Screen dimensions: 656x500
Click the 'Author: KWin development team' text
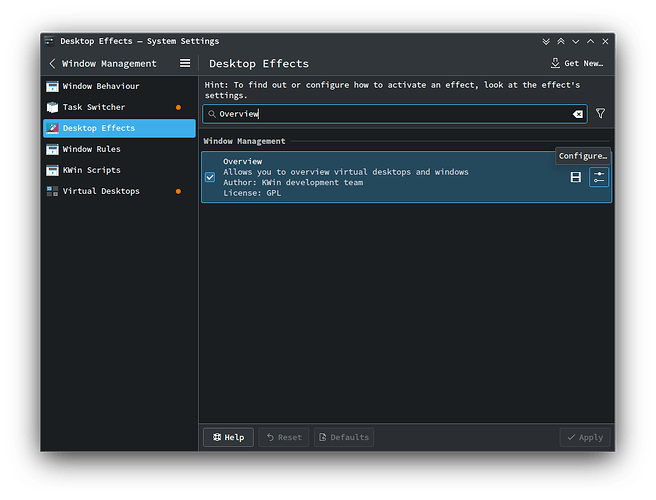point(293,182)
